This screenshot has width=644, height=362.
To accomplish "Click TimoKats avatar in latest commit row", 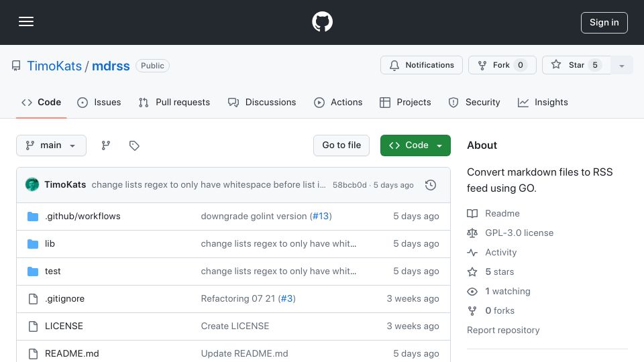I will (x=32, y=185).
